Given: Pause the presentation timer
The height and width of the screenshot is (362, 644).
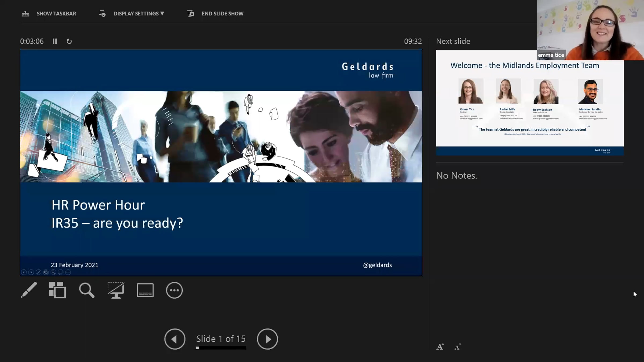Looking at the screenshot, I should click(55, 41).
